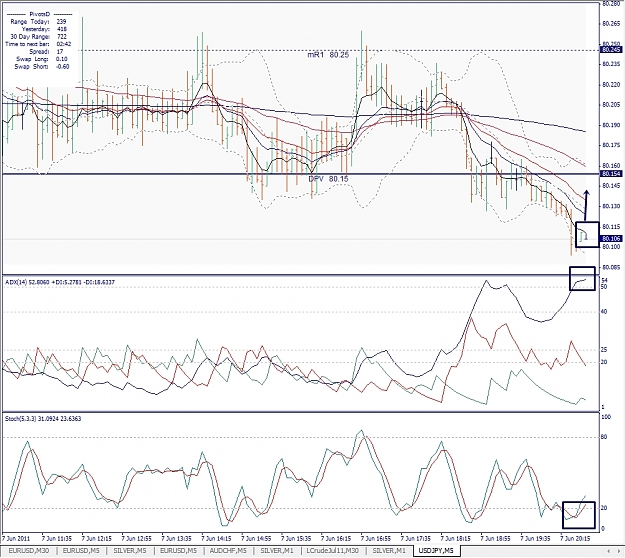625x558 pixels.
Task: Click the 7 Jun 20:15 time label
Action: pyautogui.click(x=576, y=538)
